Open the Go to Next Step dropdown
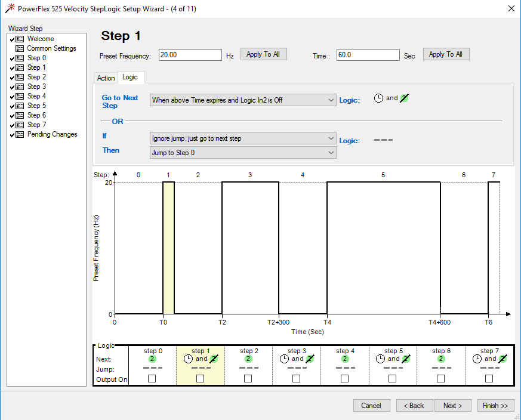 pos(243,100)
